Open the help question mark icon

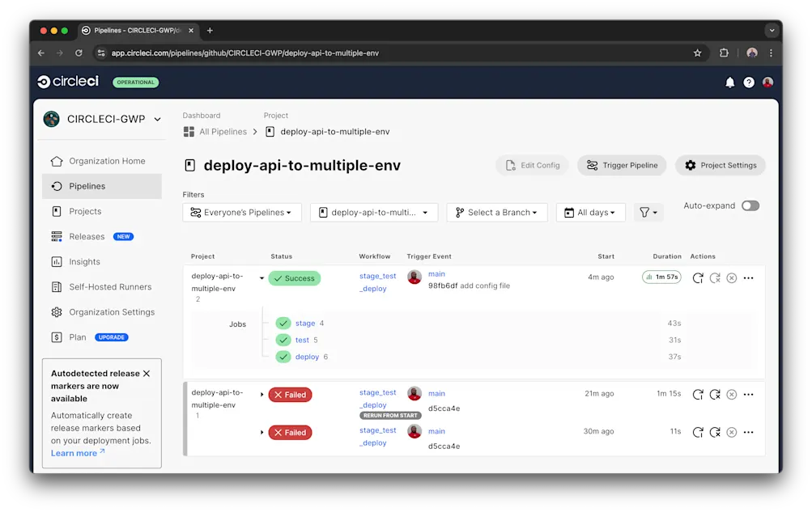[x=748, y=82]
